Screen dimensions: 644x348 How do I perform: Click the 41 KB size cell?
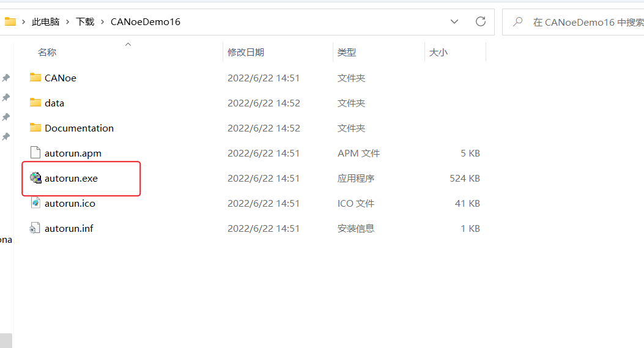tap(467, 204)
